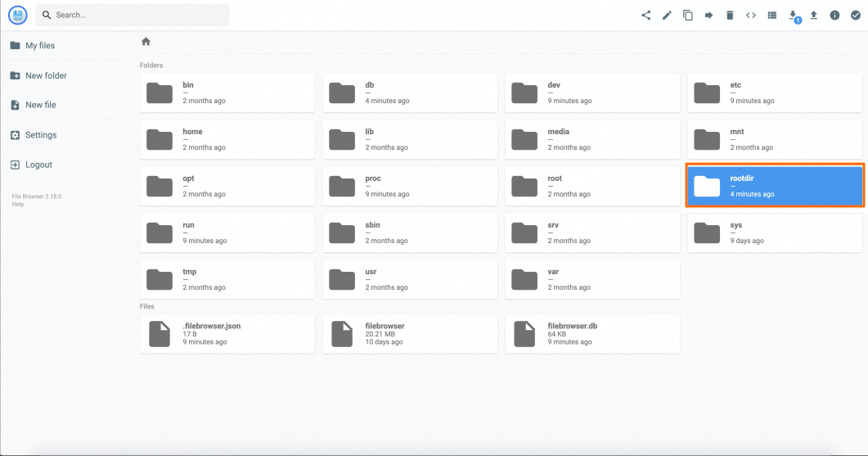Open Settings in sidebar
868x456 pixels.
pos(62,134)
